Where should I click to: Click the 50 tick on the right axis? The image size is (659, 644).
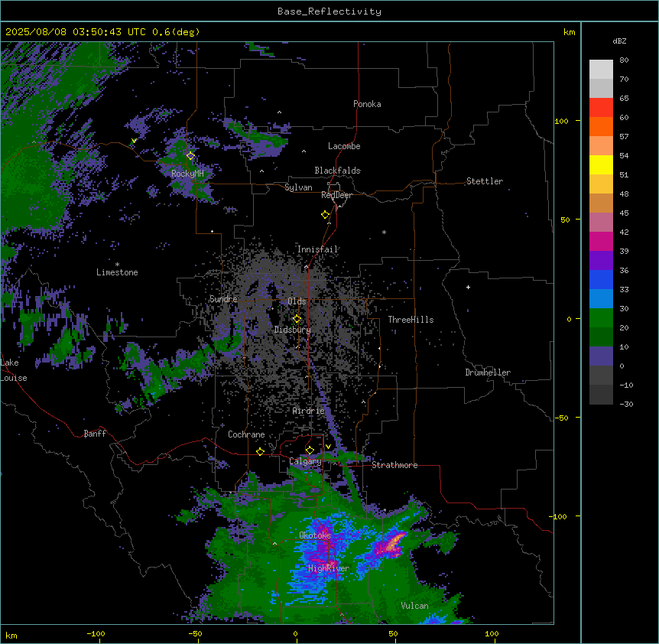(x=565, y=220)
